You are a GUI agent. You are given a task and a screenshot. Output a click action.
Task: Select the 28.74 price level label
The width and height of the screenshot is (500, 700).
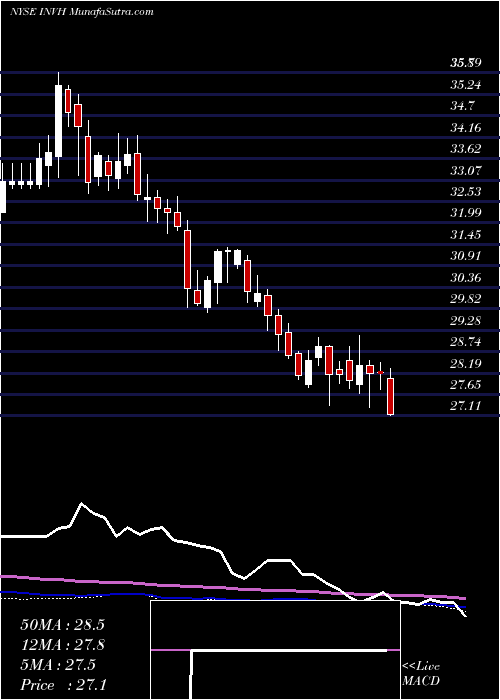(466, 342)
